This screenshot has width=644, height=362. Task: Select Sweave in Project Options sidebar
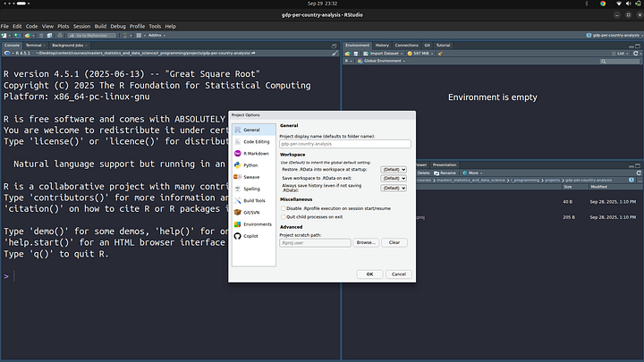254,177
